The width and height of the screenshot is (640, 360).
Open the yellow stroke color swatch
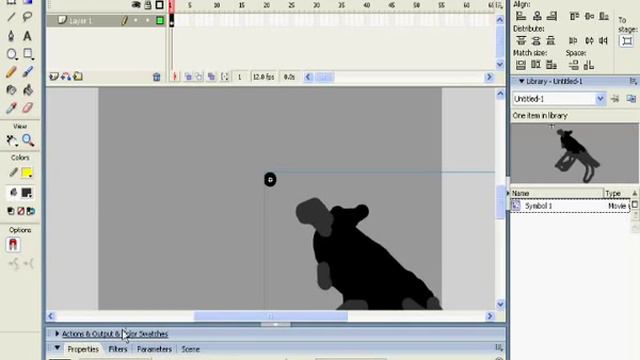(27, 173)
